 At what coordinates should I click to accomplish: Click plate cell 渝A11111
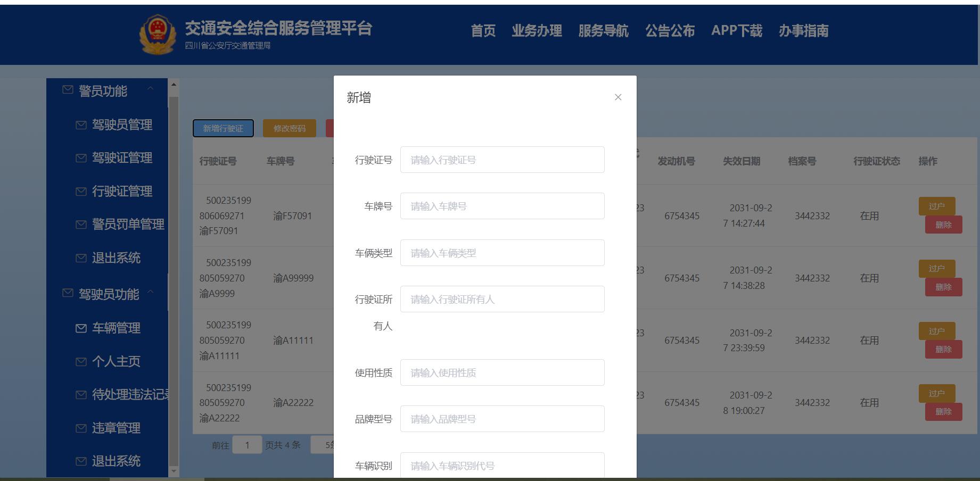tap(293, 341)
